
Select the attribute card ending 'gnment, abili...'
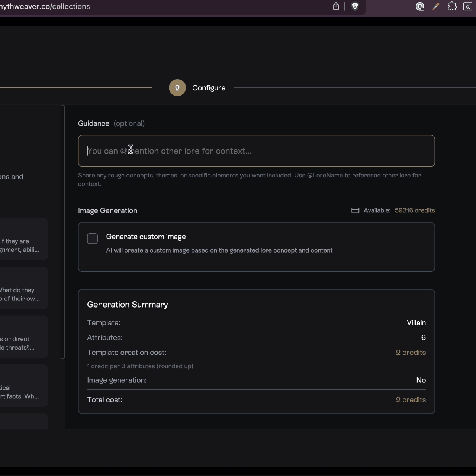[22, 245]
